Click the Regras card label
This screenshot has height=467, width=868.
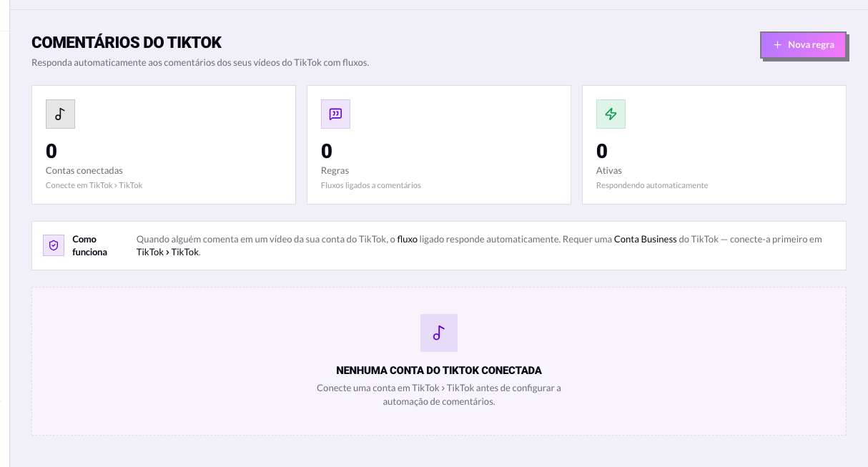point(335,171)
